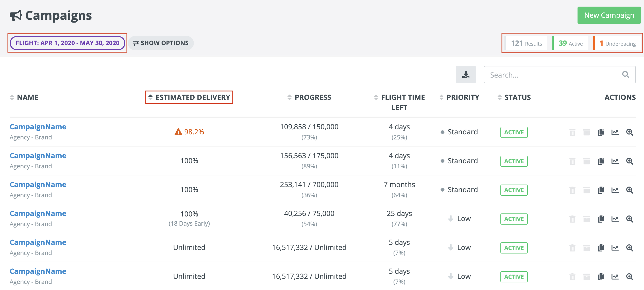Delete the first campaign via trash icon
Screen dimensions: 644x290
pos(572,132)
